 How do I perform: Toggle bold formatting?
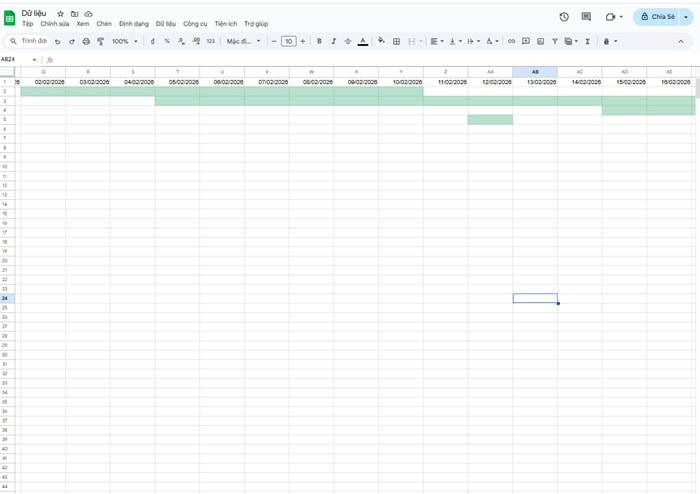pyautogui.click(x=319, y=41)
